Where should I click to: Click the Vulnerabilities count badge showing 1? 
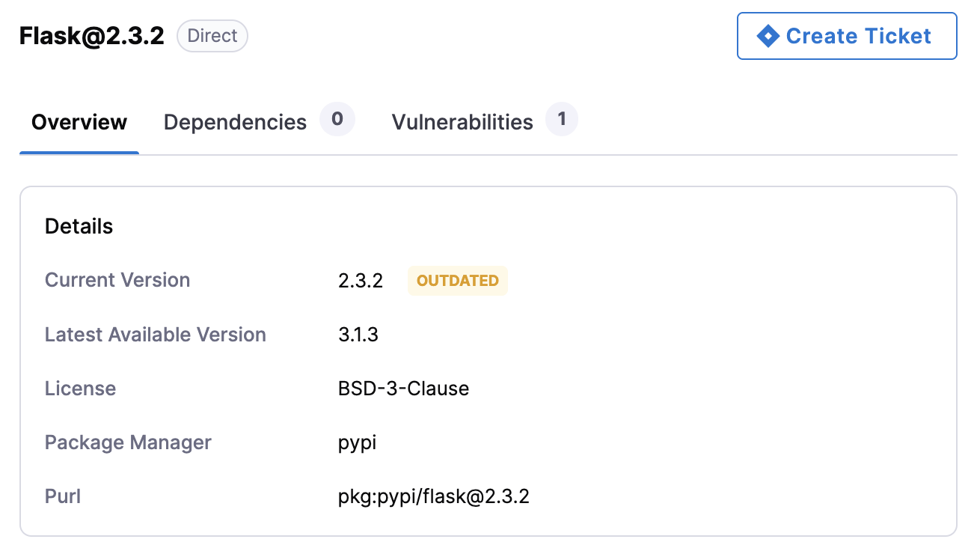562,120
